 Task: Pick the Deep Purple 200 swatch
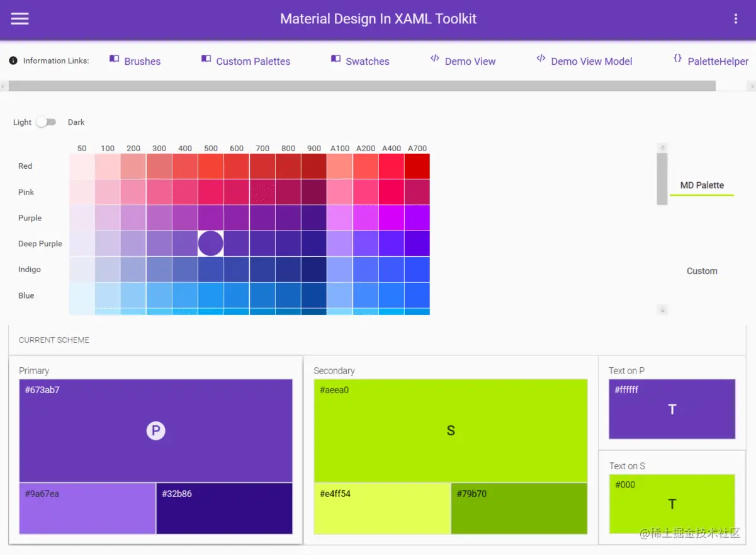pyautogui.click(x=133, y=244)
